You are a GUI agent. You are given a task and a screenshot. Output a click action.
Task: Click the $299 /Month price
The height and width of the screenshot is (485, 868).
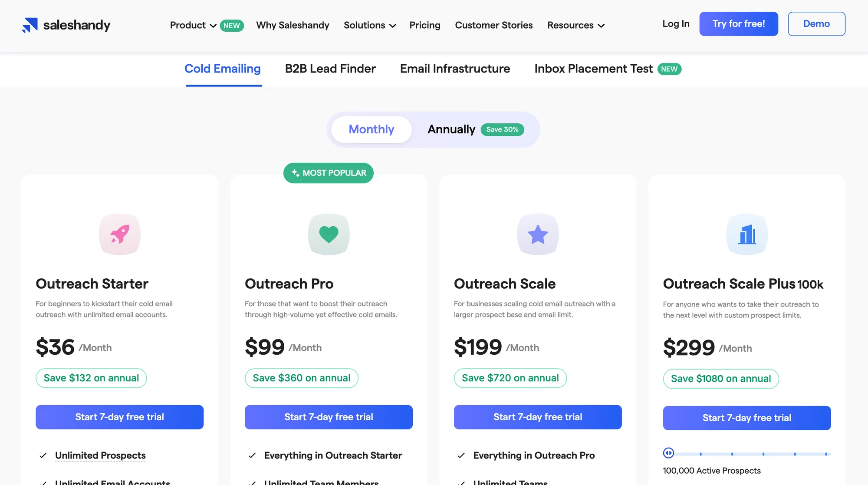707,348
